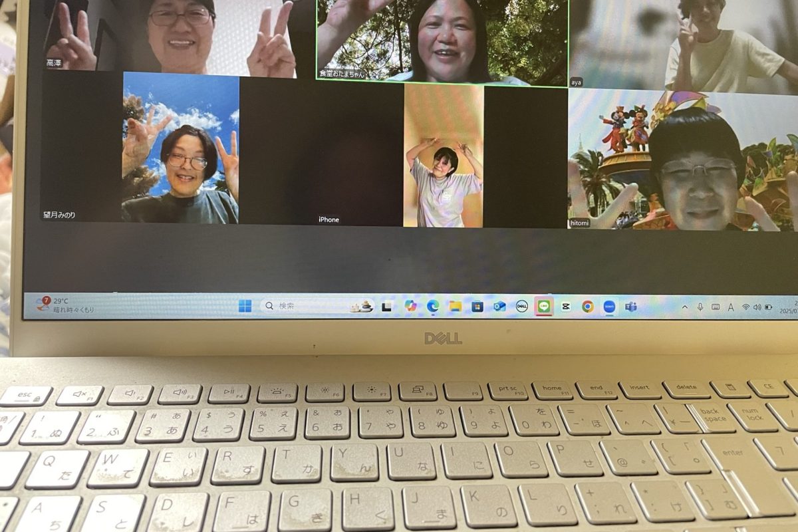The width and height of the screenshot is (798, 532).
Task: Open File Explorer from the taskbar
Action: [455, 306]
